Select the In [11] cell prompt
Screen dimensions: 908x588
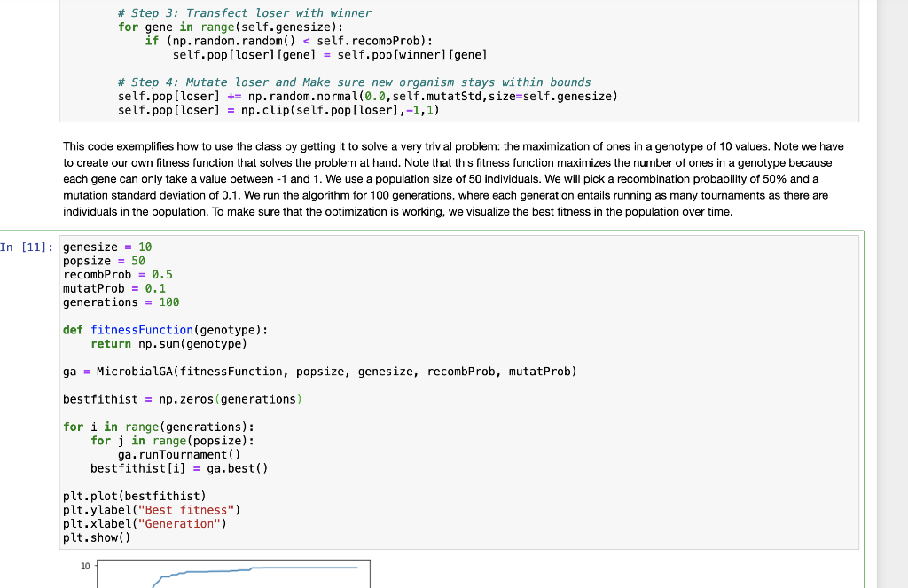click(27, 247)
